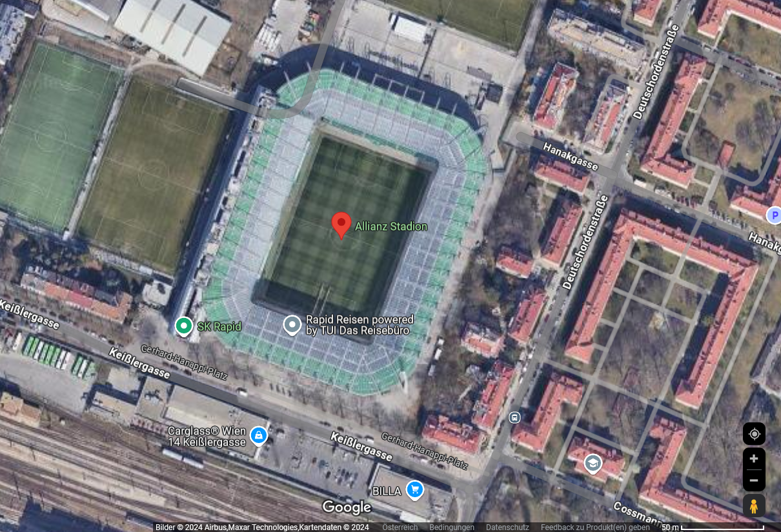The width and height of the screenshot is (781, 532).
Task: Click the red Allianz Stadion location pin
Action: [x=341, y=226]
